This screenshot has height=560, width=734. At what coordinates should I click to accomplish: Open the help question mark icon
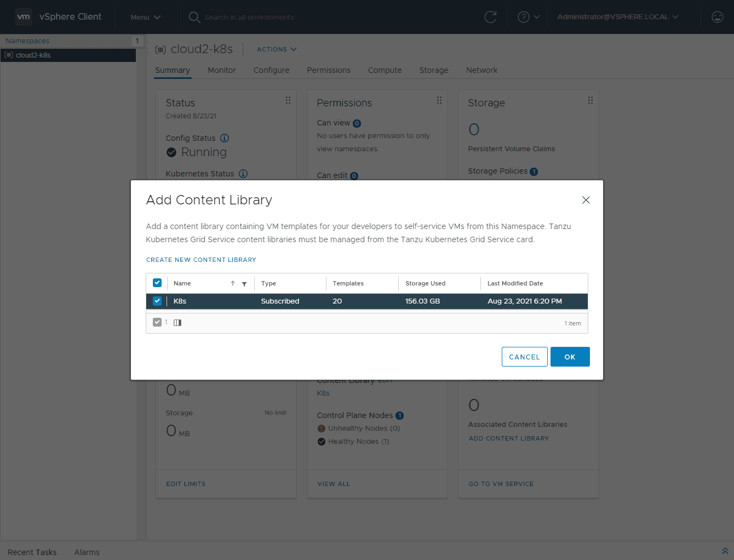coord(524,17)
